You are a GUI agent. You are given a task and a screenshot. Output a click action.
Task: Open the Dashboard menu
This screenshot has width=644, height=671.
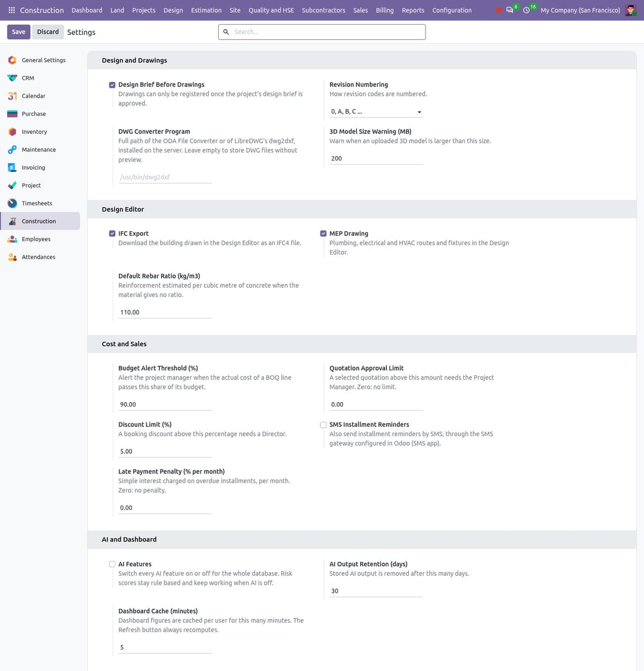click(87, 10)
